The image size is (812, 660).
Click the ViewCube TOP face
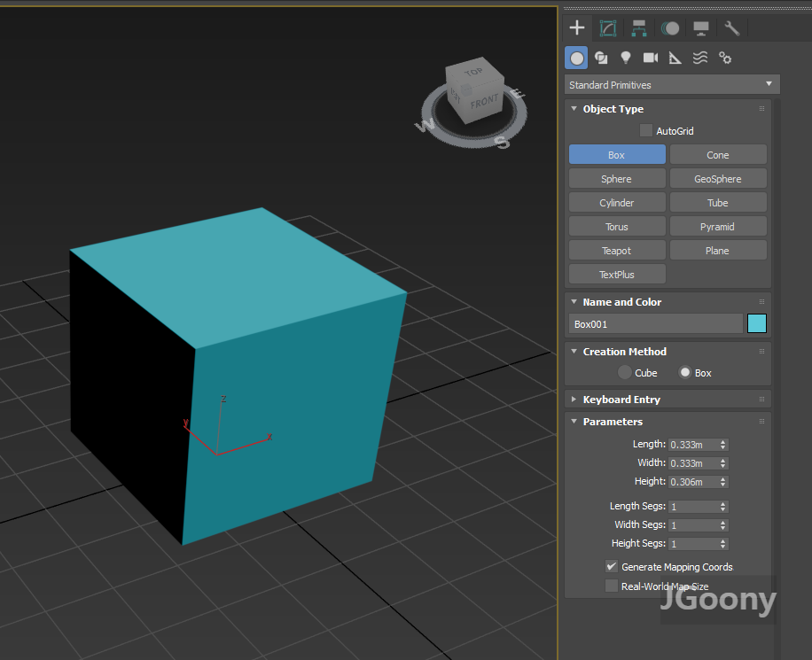pyautogui.click(x=473, y=72)
